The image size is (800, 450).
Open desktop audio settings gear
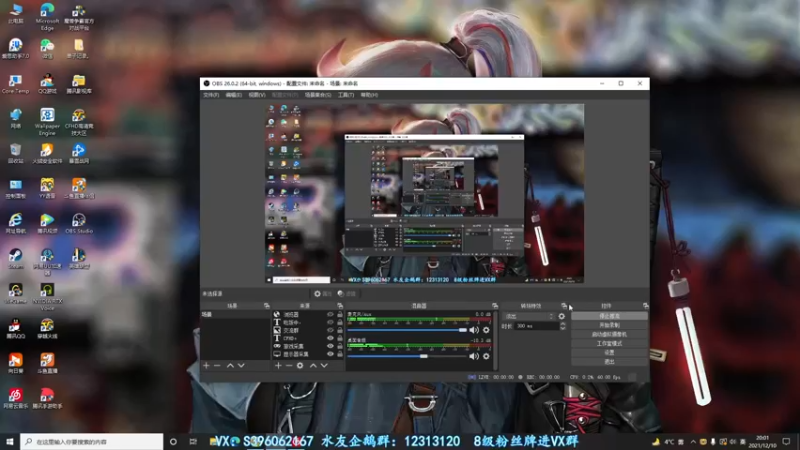(486, 356)
